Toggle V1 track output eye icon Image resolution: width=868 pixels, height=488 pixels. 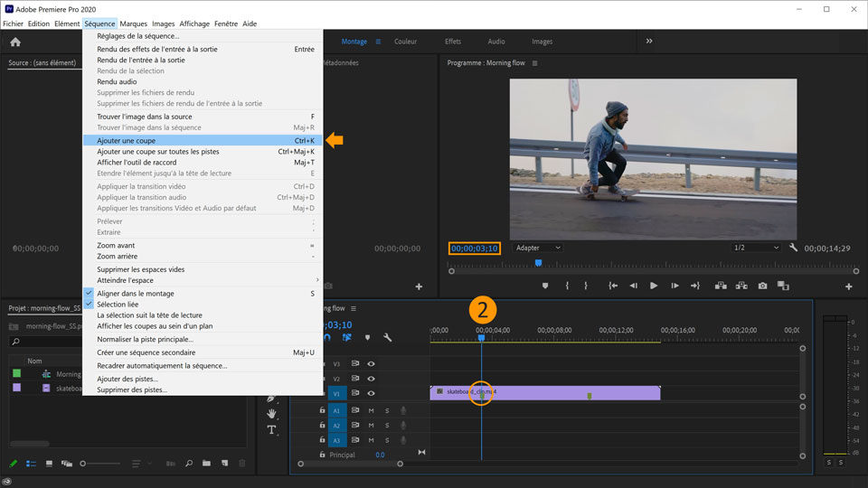371,393
